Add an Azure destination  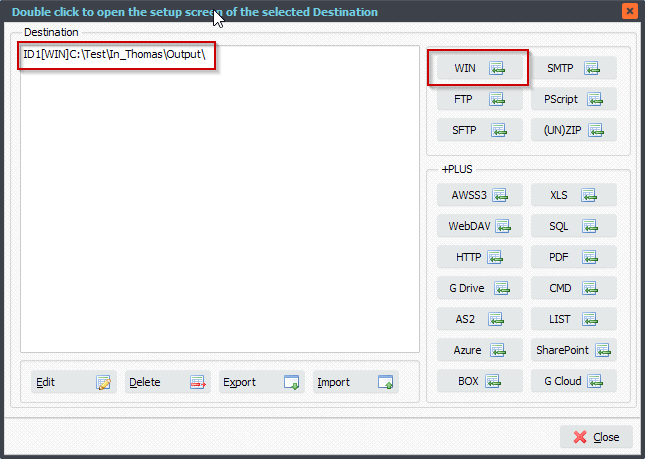coord(480,350)
